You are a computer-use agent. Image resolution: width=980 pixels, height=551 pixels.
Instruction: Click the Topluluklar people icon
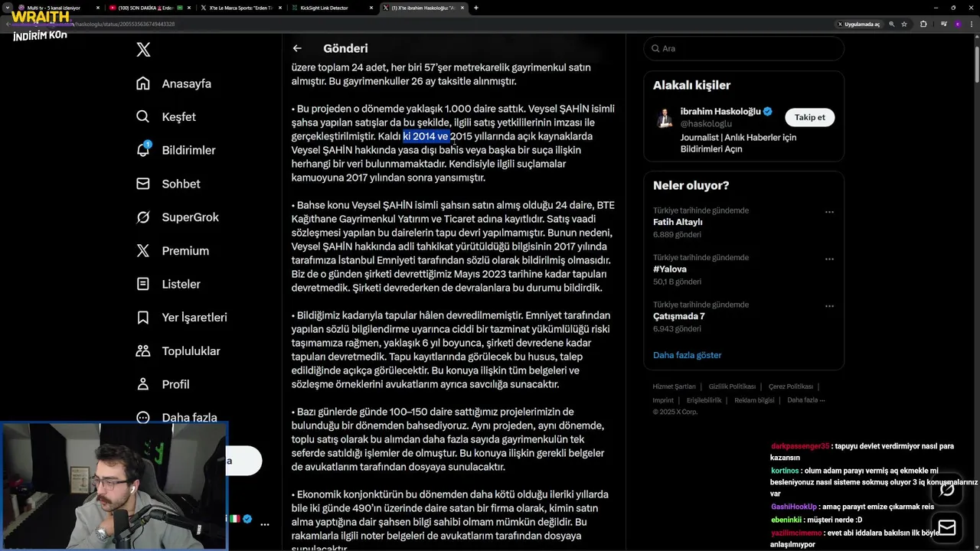143,351
